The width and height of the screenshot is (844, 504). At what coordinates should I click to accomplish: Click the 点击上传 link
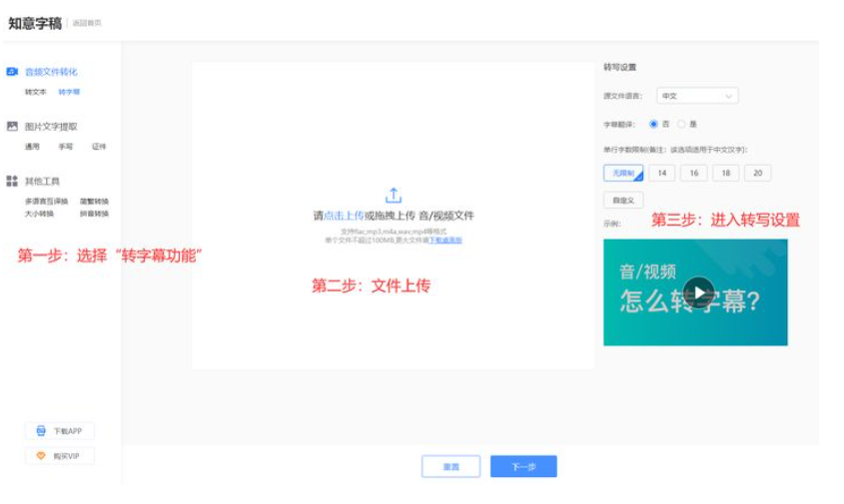pos(344,216)
